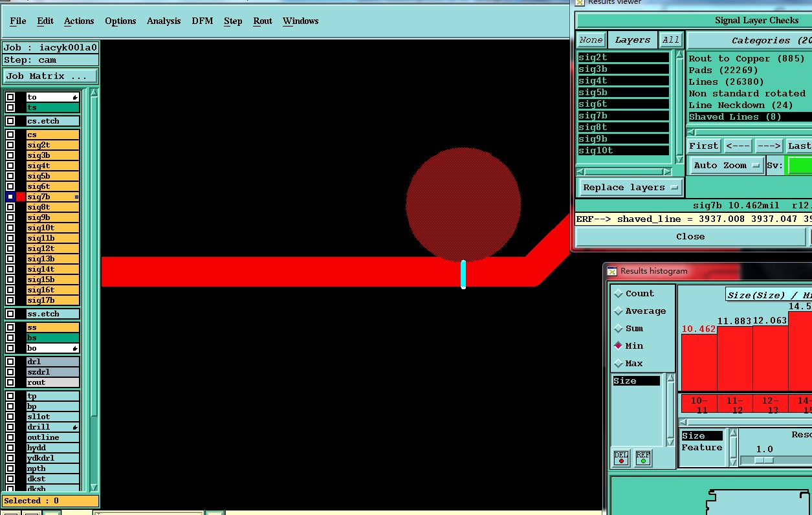
Task: Click left arrow of histogram horizontal scrollbar
Action: point(683,422)
